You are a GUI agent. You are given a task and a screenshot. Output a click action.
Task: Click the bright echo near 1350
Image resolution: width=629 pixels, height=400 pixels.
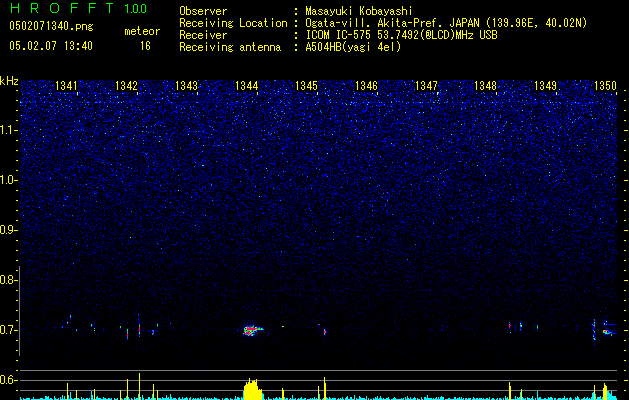pos(607,332)
